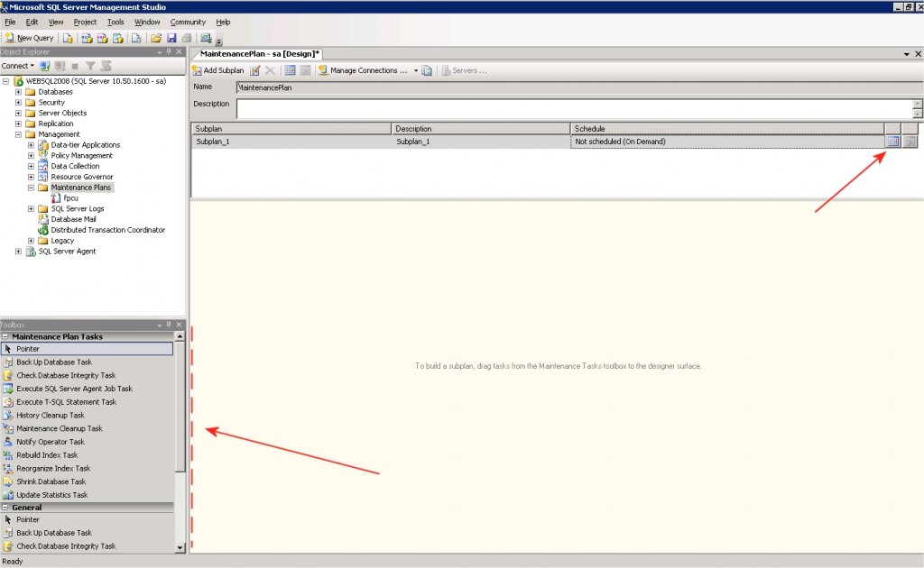Screen dimensions: 924x568
Task: Collapse the Maintenance Plans node
Action: pos(32,188)
